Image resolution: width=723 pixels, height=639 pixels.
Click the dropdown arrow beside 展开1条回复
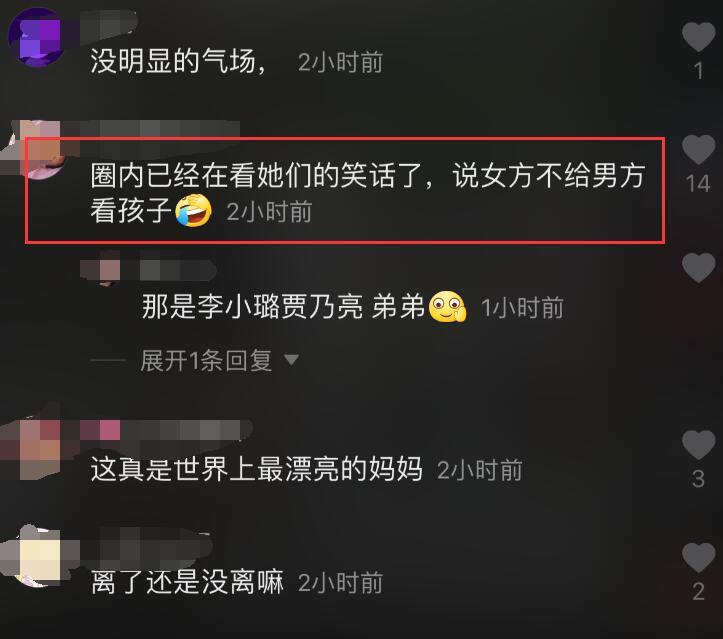pyautogui.click(x=291, y=359)
